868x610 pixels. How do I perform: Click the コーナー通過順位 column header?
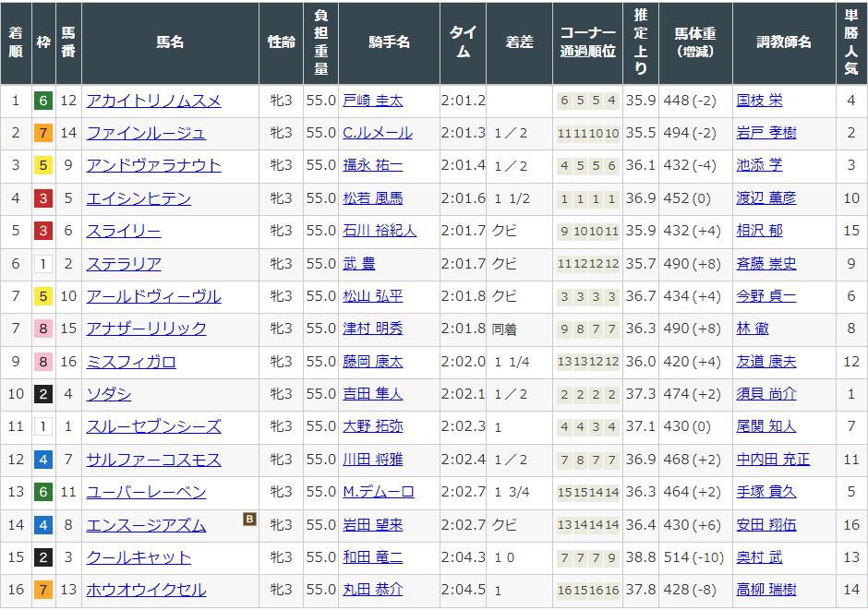click(587, 42)
